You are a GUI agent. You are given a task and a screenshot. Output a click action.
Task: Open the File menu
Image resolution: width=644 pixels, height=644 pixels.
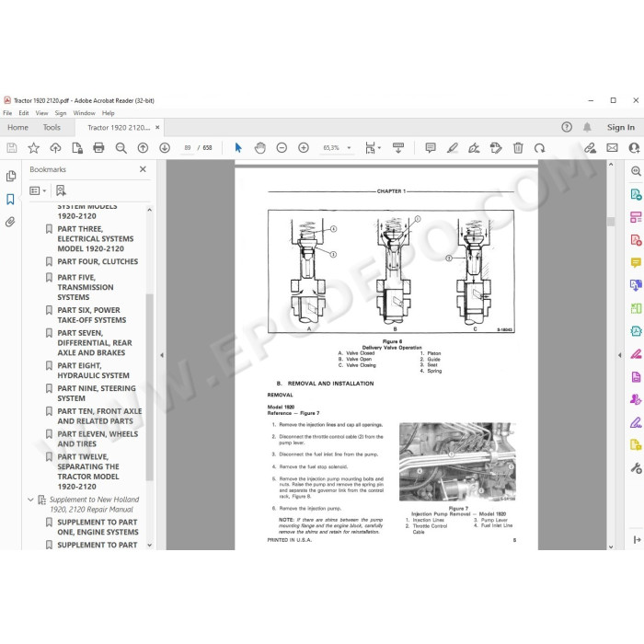click(7, 113)
